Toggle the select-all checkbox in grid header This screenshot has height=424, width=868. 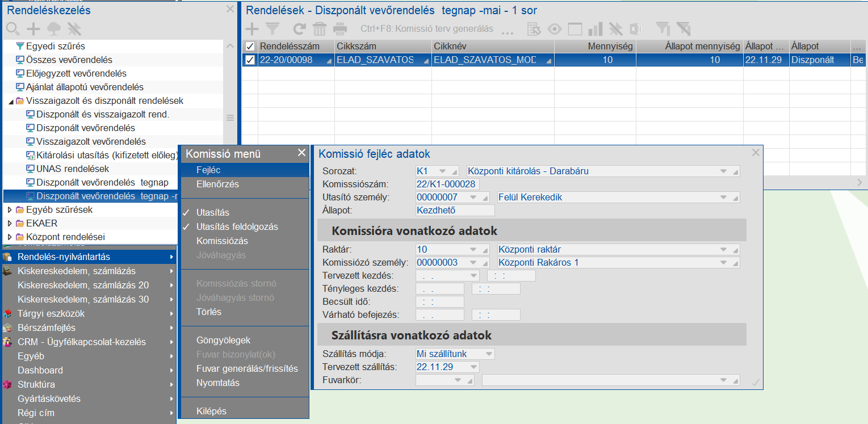tap(250, 46)
